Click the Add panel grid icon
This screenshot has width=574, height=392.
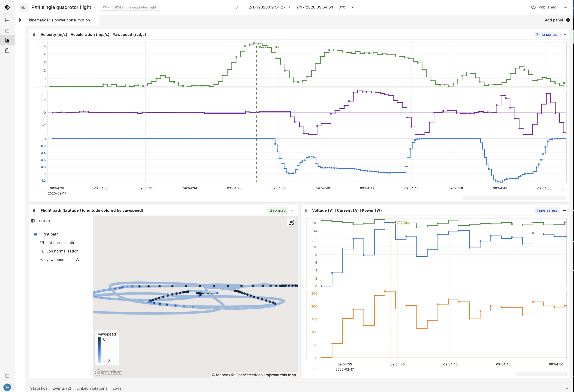[568, 20]
